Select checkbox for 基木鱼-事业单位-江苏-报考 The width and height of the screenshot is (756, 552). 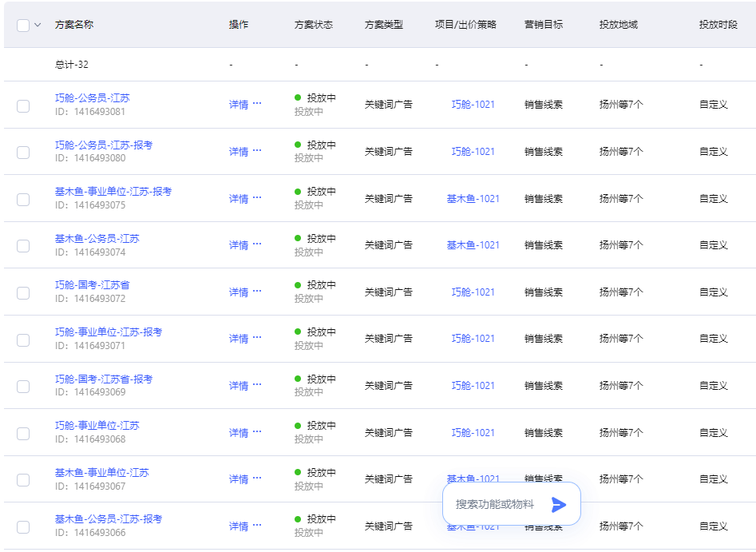[23, 199]
